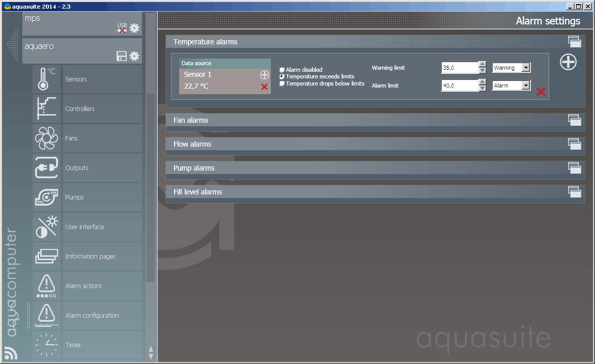
Task: Click the Controllers curve icon
Action: click(x=47, y=108)
